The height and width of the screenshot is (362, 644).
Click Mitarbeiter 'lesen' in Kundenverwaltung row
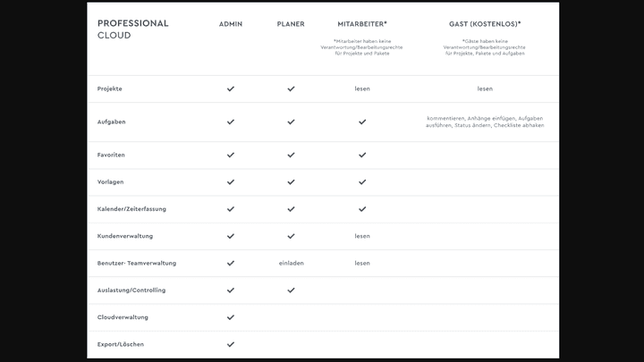pyautogui.click(x=362, y=236)
